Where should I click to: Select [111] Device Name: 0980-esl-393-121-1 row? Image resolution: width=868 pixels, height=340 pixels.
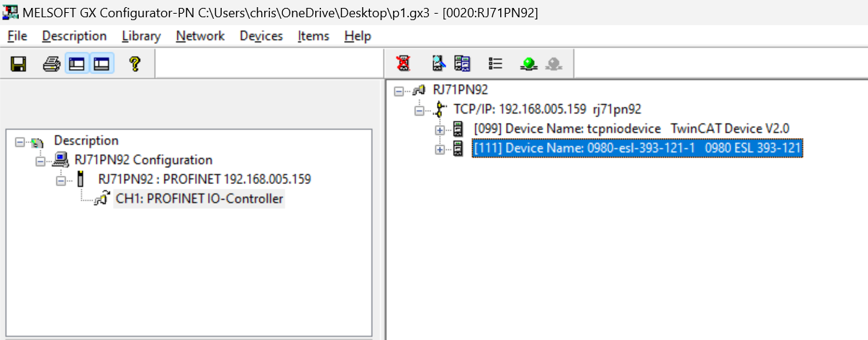(x=637, y=148)
